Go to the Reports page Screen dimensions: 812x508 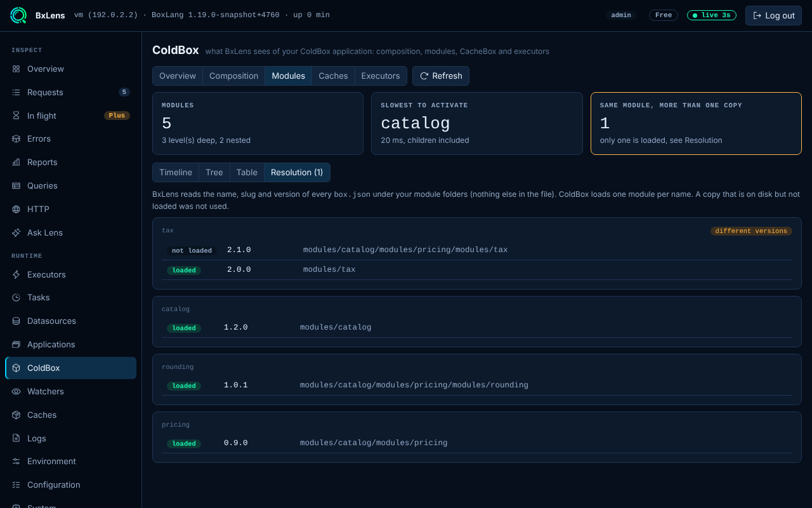(71, 162)
